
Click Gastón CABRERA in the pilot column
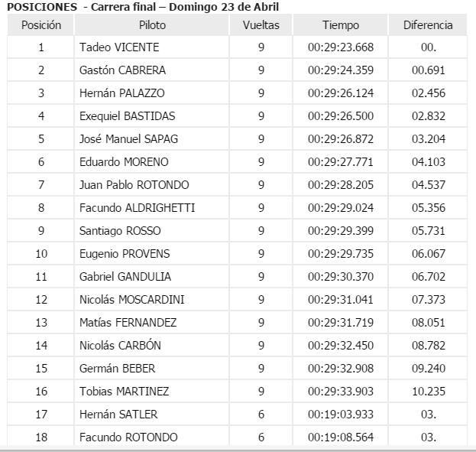(x=122, y=70)
